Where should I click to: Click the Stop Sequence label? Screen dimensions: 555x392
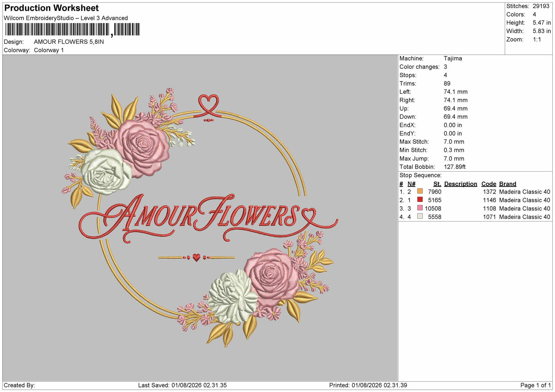(421, 175)
